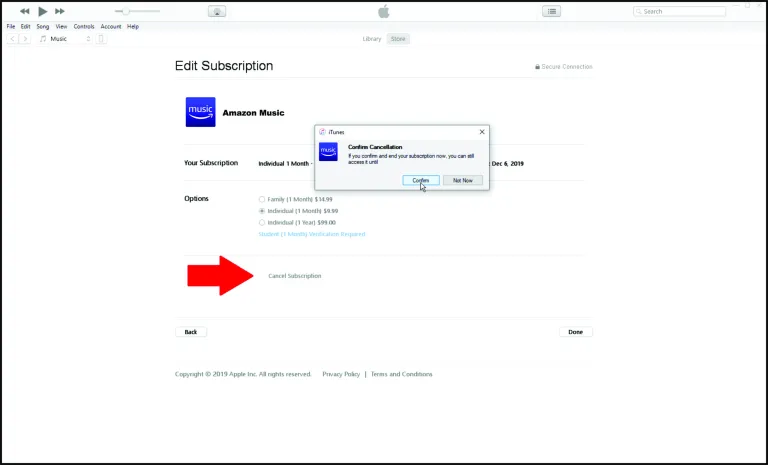Viewport: 768px width, 465px height.
Task: Click the Back button
Action: 191,332
